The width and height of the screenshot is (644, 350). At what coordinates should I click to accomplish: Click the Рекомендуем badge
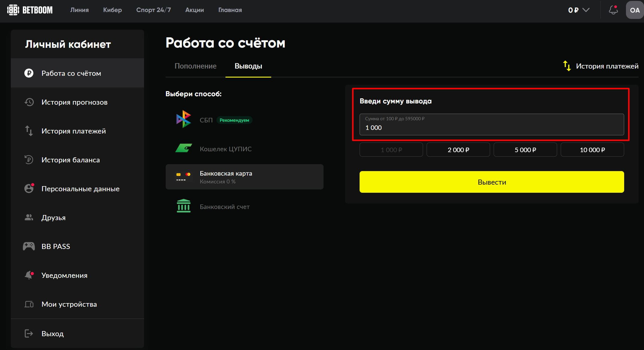click(x=234, y=120)
